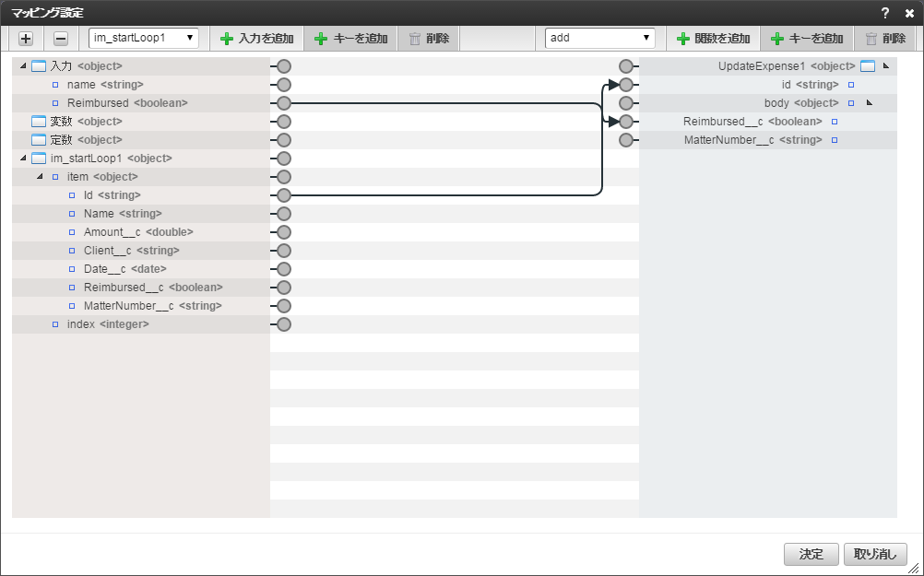
Task: Select the 定数 <object> text label
Action: (x=86, y=139)
